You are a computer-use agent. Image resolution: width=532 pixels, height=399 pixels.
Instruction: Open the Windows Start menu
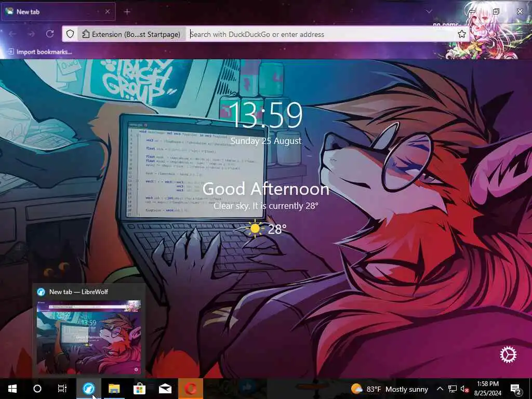point(12,389)
